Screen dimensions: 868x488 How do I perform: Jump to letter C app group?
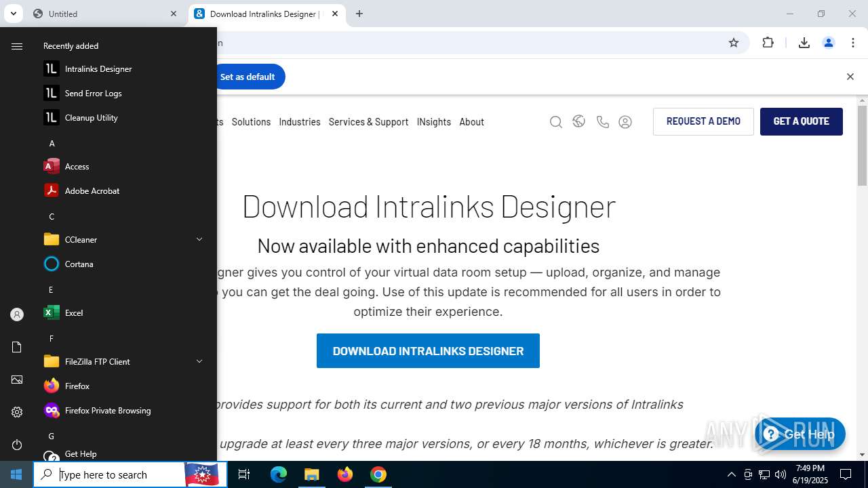coord(52,216)
